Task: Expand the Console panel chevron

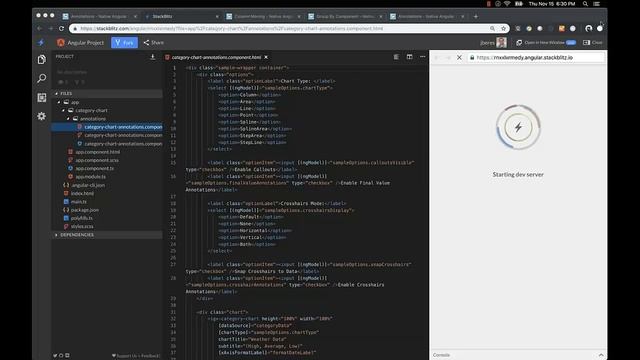Action: (601, 355)
